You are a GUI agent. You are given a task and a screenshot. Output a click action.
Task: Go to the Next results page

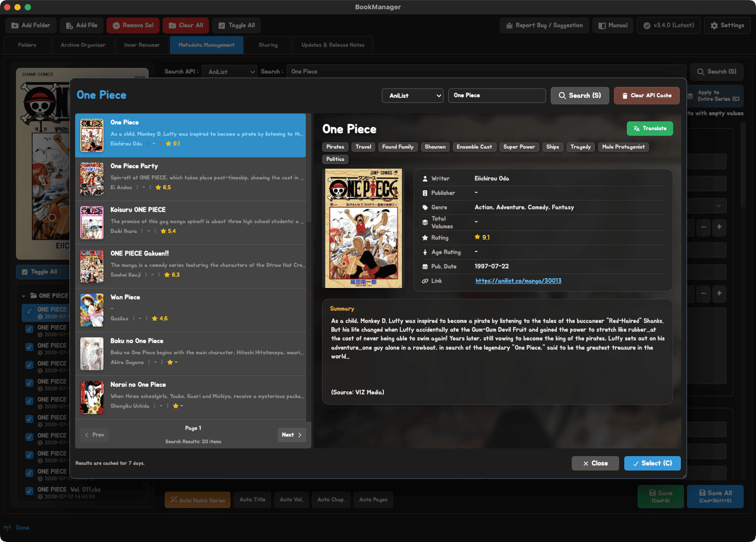pos(292,435)
